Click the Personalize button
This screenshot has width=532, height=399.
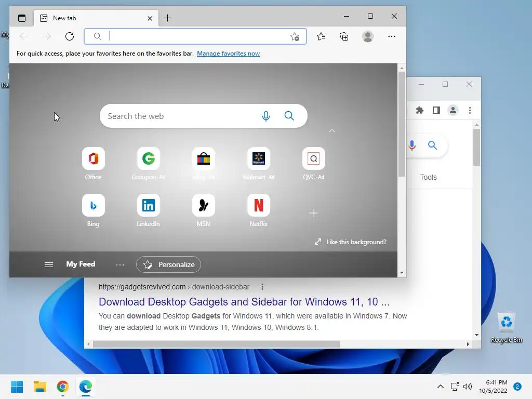click(169, 264)
